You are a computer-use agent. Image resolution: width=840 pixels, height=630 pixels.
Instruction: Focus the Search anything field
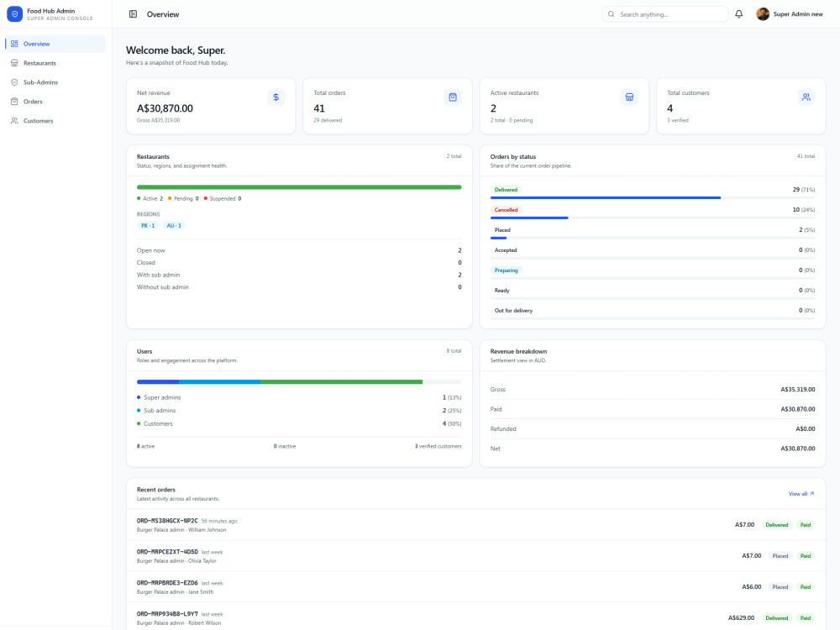click(664, 14)
